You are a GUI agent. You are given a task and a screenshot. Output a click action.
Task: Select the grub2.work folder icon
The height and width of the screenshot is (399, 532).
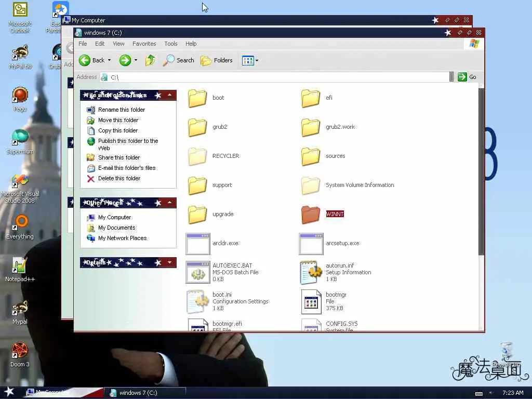tap(311, 127)
